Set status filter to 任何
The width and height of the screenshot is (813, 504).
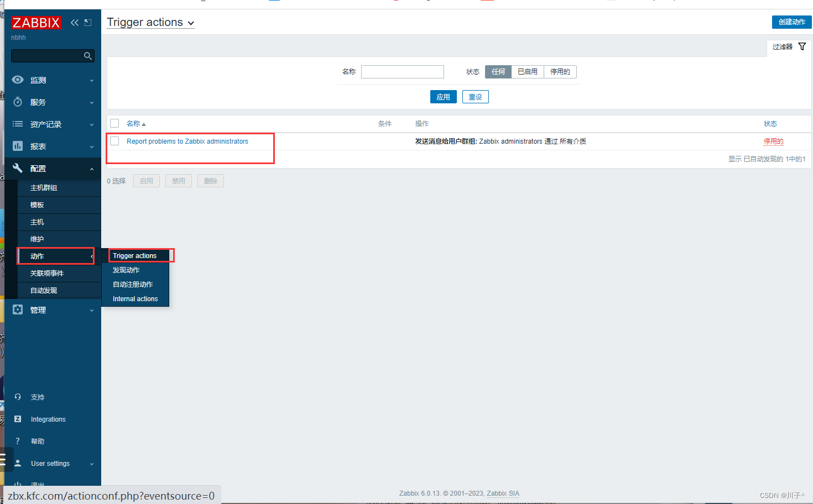click(x=498, y=72)
